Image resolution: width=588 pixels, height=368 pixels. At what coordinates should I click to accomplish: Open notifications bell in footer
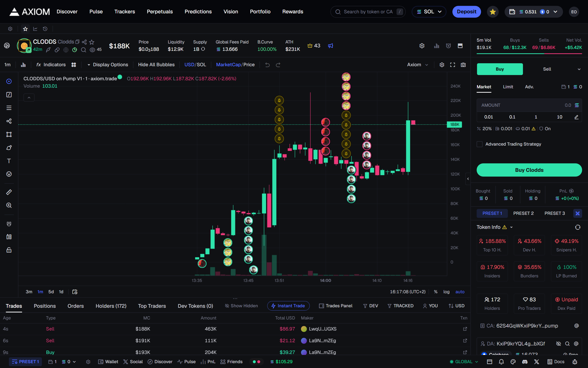(x=501, y=362)
